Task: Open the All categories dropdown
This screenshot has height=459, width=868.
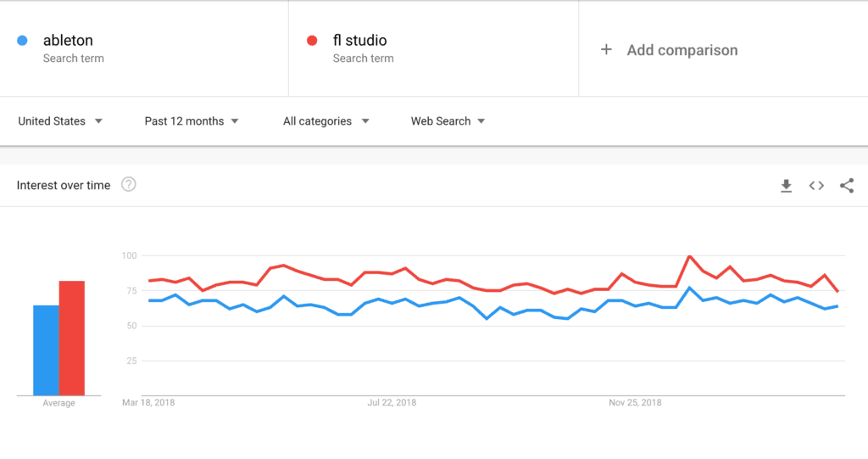Action: pyautogui.click(x=326, y=121)
